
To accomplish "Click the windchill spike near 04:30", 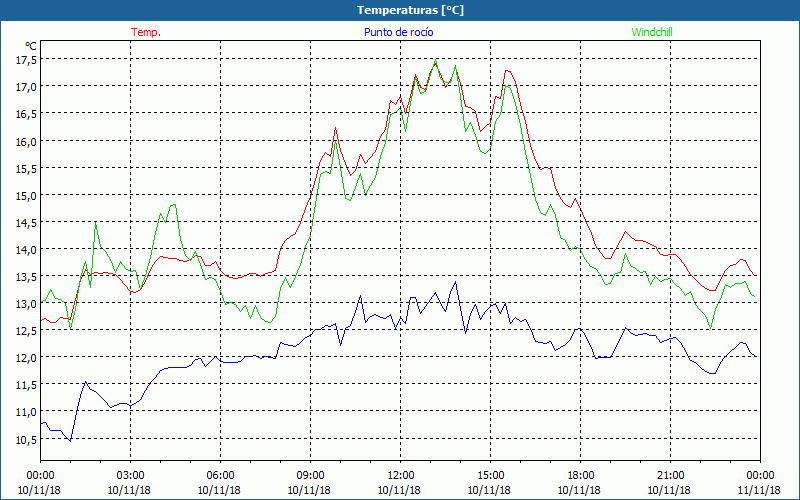I will (x=174, y=205).
